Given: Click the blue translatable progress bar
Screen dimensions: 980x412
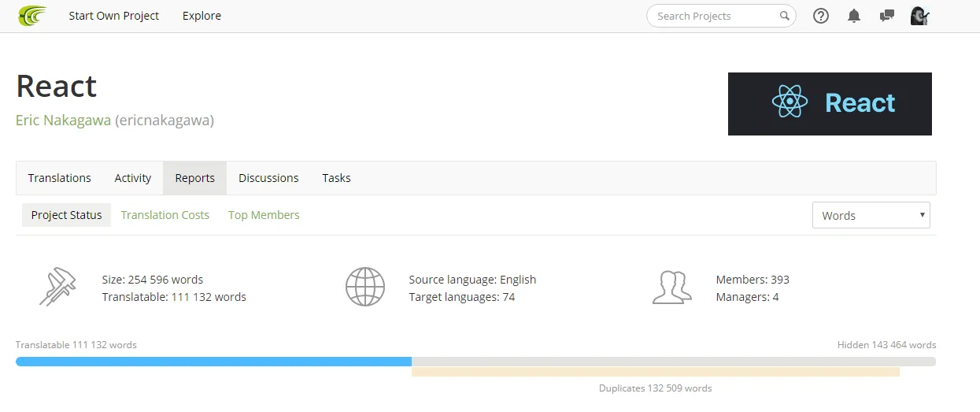Looking at the screenshot, I should pos(213,362).
